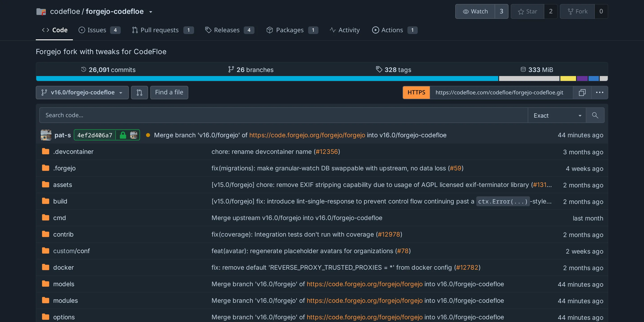Click the codefloe repository avatar icon

pos(41,11)
